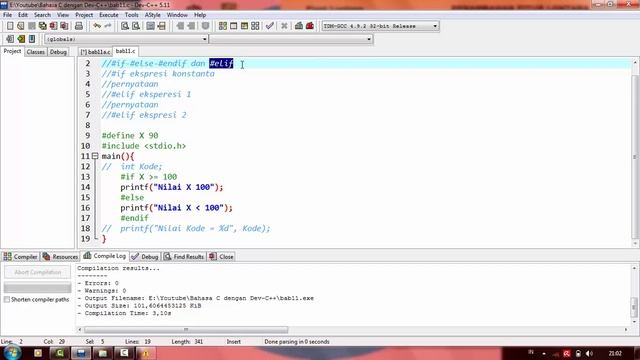Screen dimensions: 640x360
Task: Collapse the main() code fold at line 11
Action: coord(95,156)
